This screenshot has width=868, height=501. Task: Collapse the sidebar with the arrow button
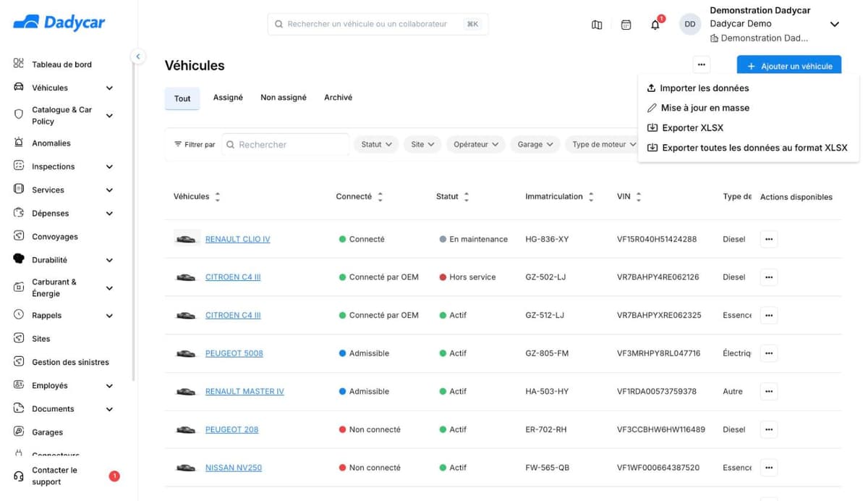coord(138,56)
